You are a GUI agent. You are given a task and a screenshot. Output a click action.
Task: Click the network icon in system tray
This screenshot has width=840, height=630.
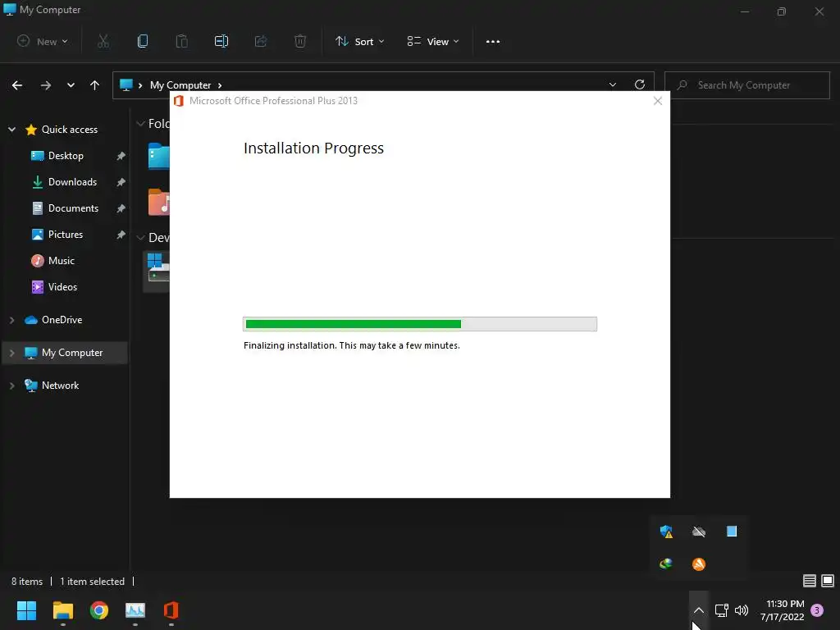pyautogui.click(x=722, y=610)
